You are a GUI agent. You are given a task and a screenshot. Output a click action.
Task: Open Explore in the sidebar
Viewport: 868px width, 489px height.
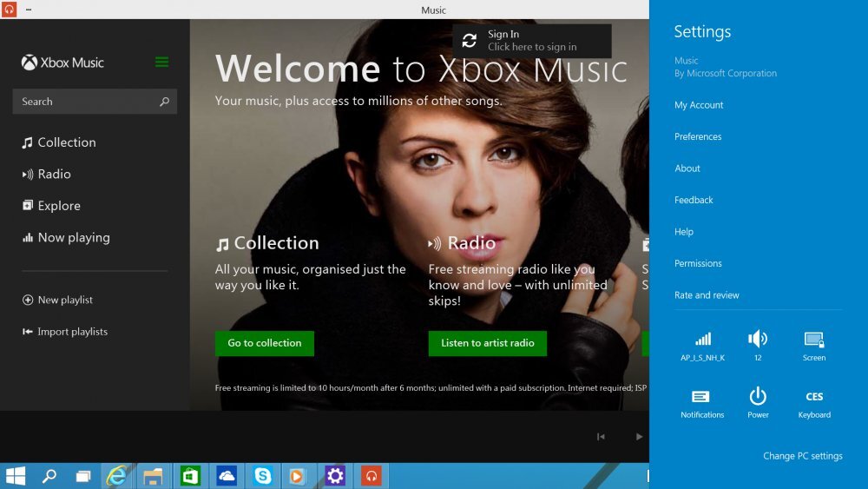pos(51,206)
